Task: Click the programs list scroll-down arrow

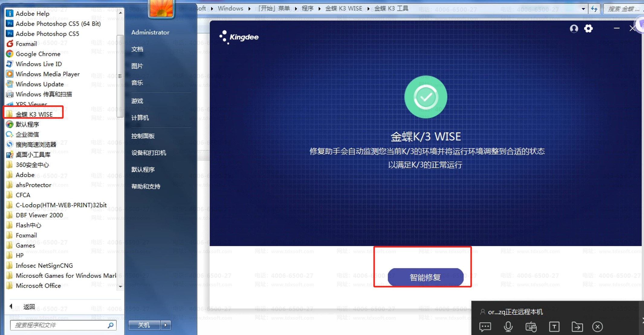Action: pyautogui.click(x=120, y=286)
